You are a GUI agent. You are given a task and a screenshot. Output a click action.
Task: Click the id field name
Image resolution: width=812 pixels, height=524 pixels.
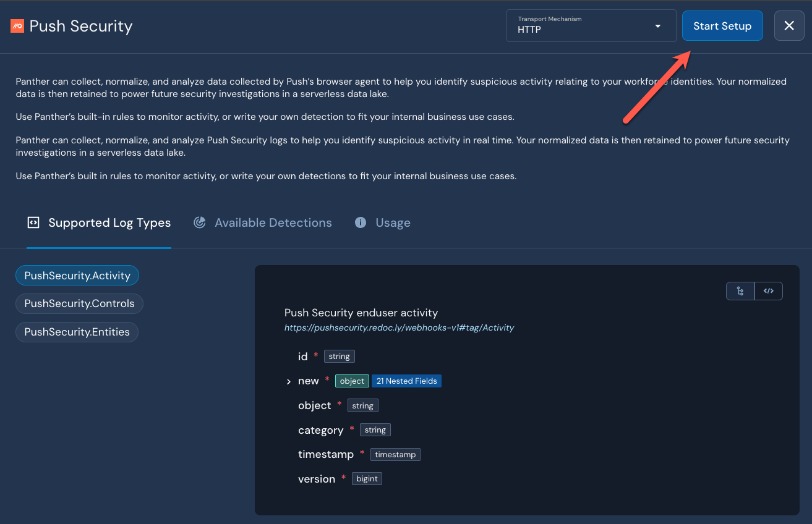point(302,357)
